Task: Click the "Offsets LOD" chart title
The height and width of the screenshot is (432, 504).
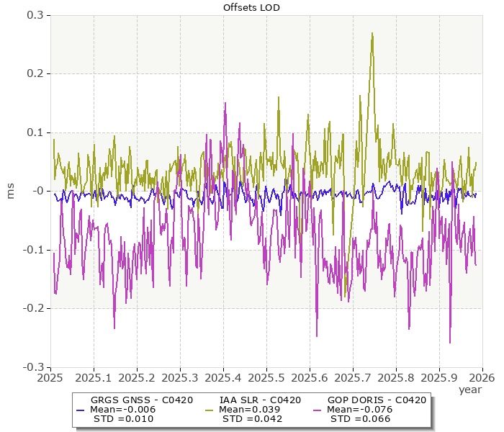Action: (x=251, y=7)
